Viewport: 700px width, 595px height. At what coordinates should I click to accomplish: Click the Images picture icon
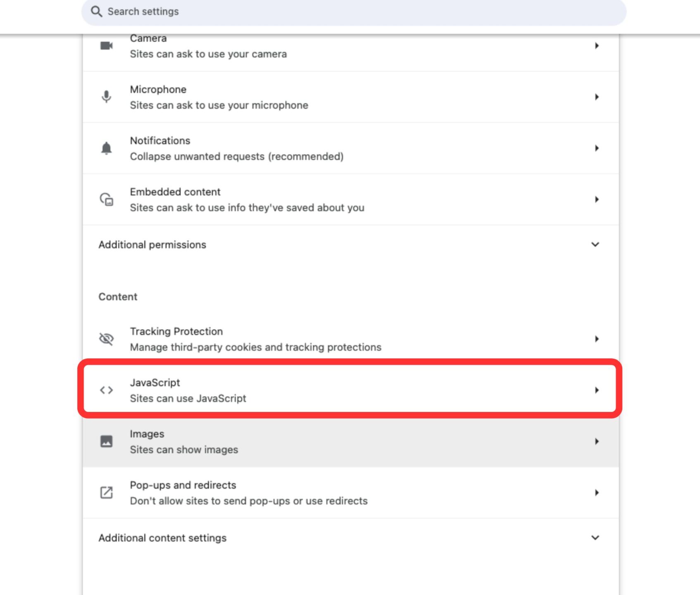[x=106, y=441]
